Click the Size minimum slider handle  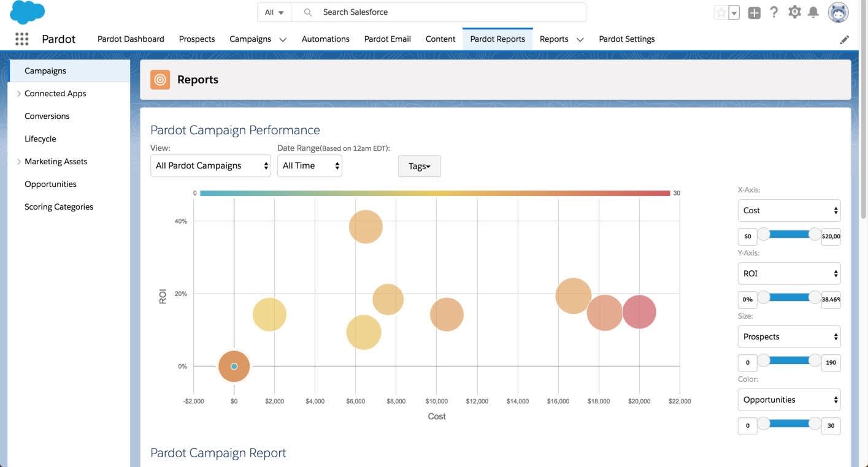[x=764, y=360]
